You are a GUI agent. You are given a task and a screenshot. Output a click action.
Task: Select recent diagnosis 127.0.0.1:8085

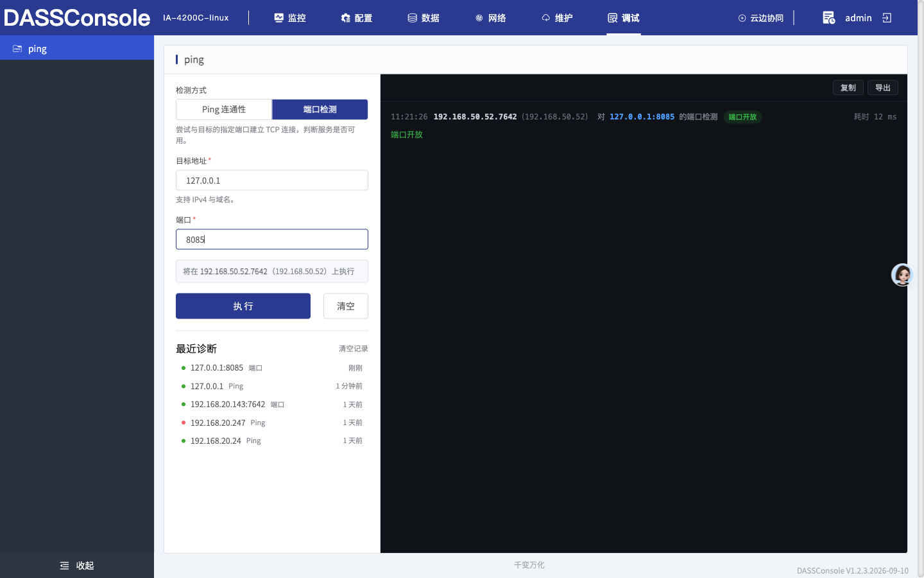[272, 368]
